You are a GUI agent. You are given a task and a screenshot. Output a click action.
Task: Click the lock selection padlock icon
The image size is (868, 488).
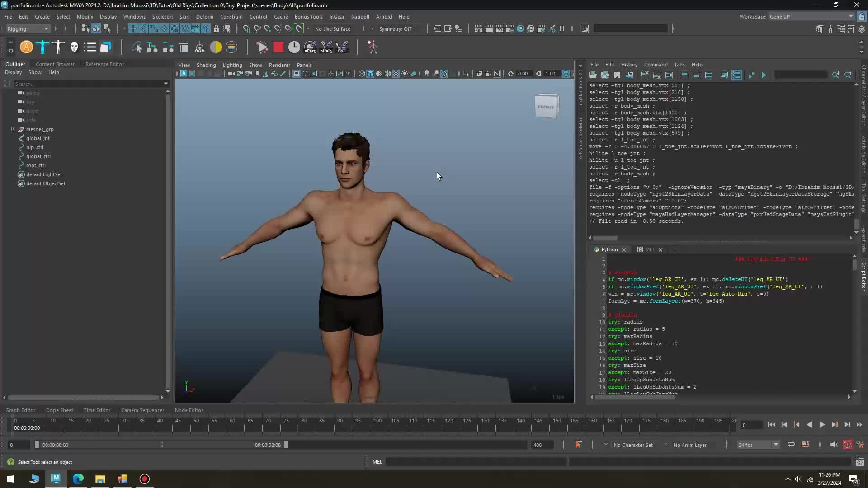click(216, 29)
